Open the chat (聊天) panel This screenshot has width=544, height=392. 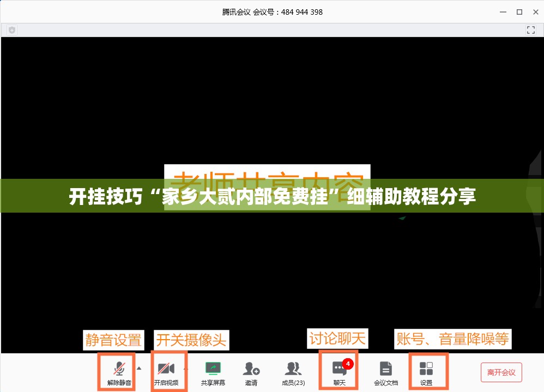click(x=339, y=373)
